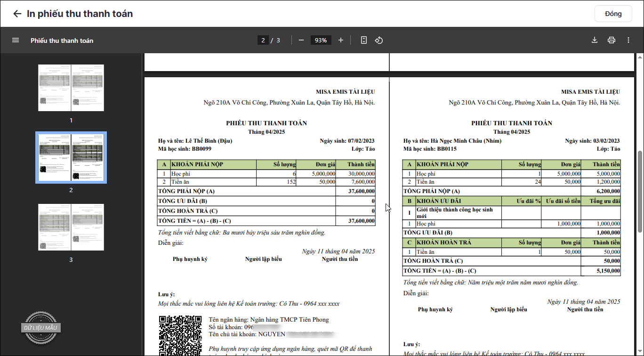Select page 1 thumbnail
The height and width of the screenshot is (356, 644).
coord(71,88)
